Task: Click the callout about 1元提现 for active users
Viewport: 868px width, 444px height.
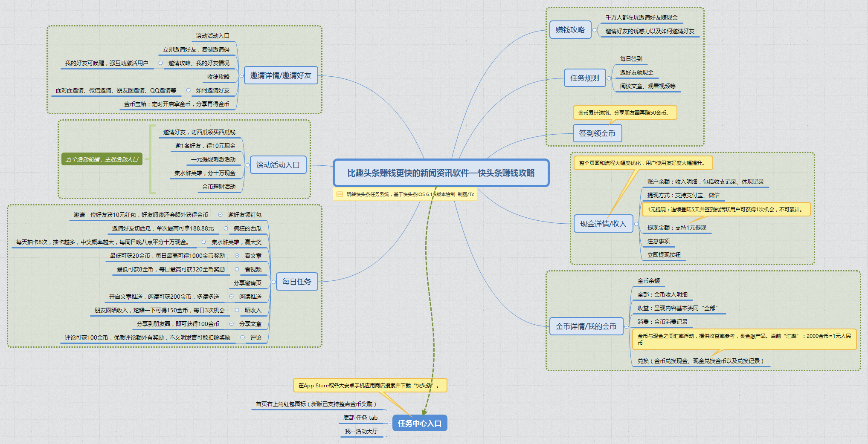Action: (726, 210)
